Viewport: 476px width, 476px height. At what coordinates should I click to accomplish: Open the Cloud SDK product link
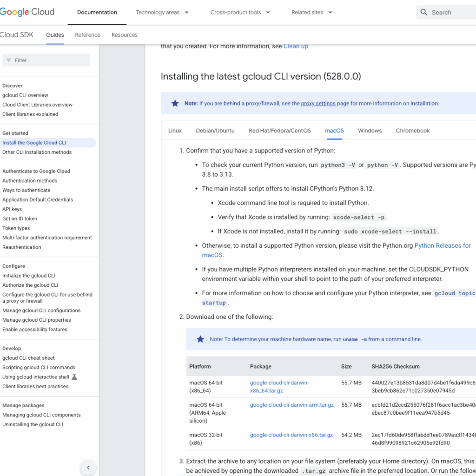(17, 35)
